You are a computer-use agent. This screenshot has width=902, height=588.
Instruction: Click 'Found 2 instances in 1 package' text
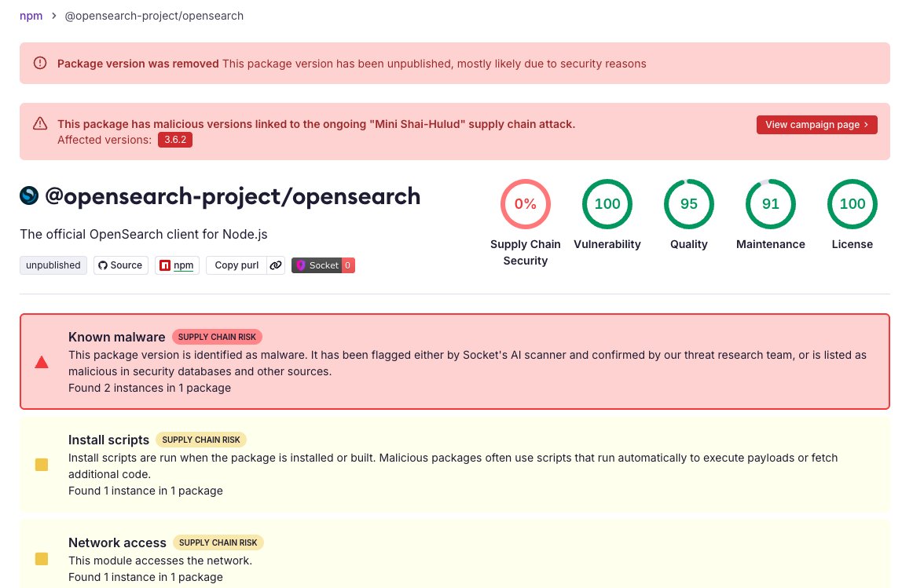click(x=149, y=388)
